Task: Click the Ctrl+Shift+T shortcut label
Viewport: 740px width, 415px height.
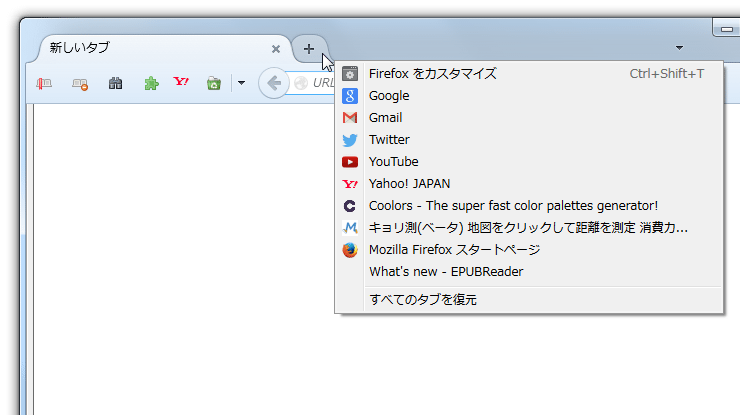Action: [666, 74]
